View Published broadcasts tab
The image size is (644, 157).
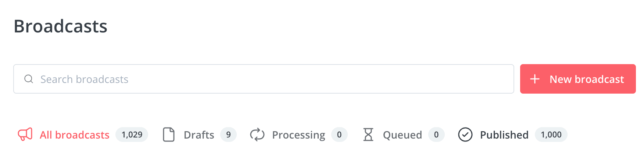click(504, 135)
